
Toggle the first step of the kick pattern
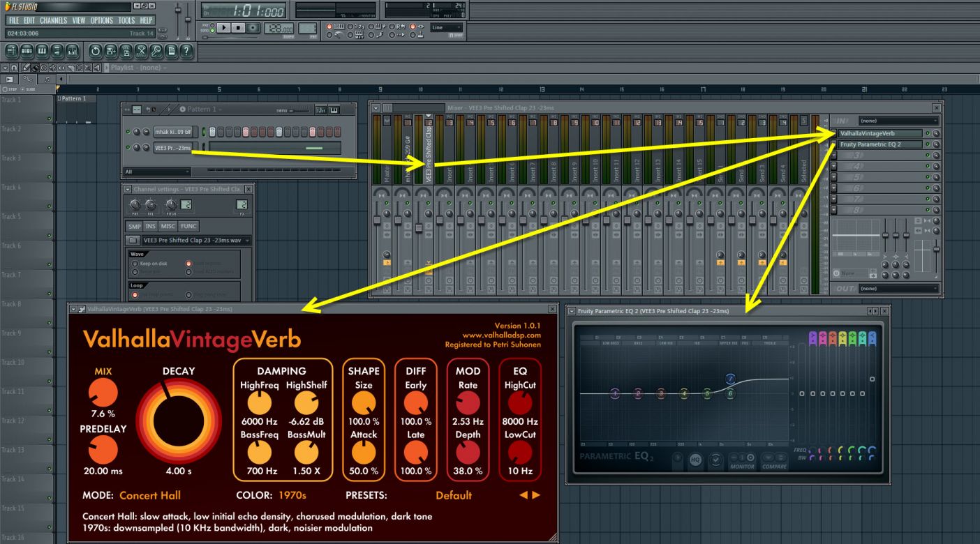213,132
